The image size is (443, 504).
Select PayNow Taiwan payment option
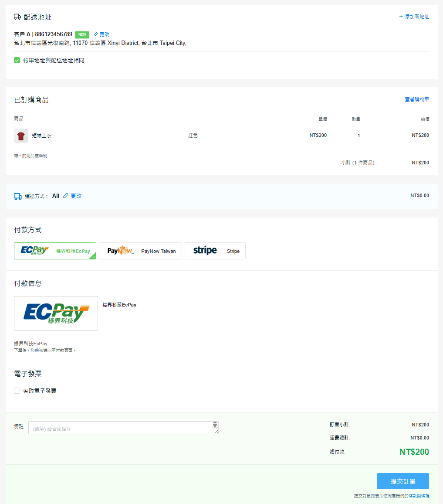(x=140, y=251)
